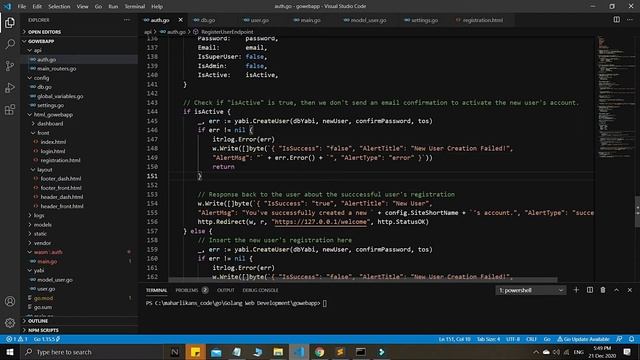The width and height of the screenshot is (640, 360).
Task: Open the Selection menu
Action: tap(59, 7)
